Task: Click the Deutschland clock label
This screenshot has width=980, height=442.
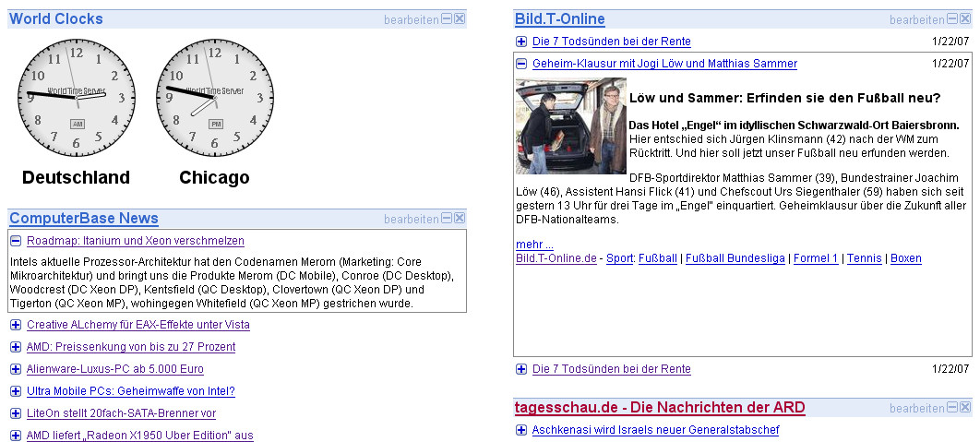Action: pos(77,177)
